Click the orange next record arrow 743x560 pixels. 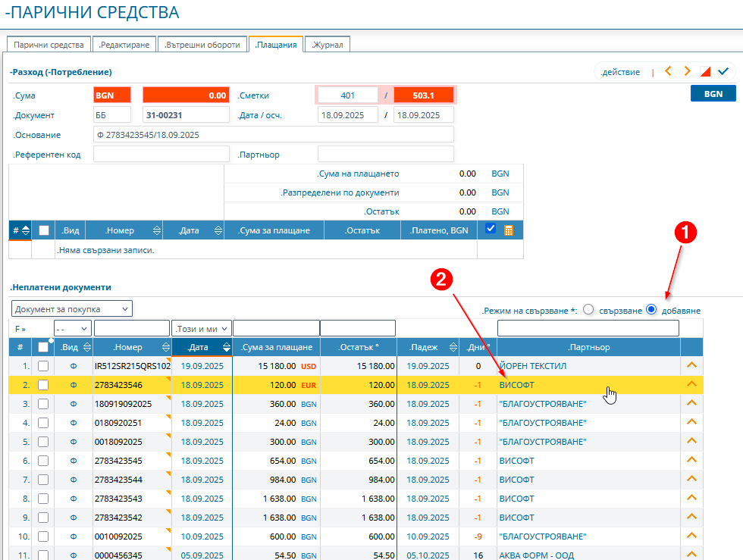[x=687, y=71]
